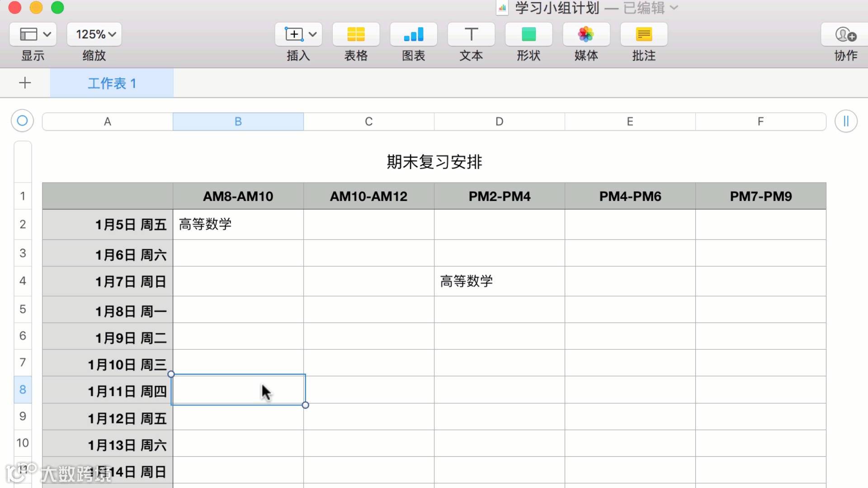Click the Chart (图表) toolbar icon
The height and width of the screenshot is (488, 868).
point(413,34)
